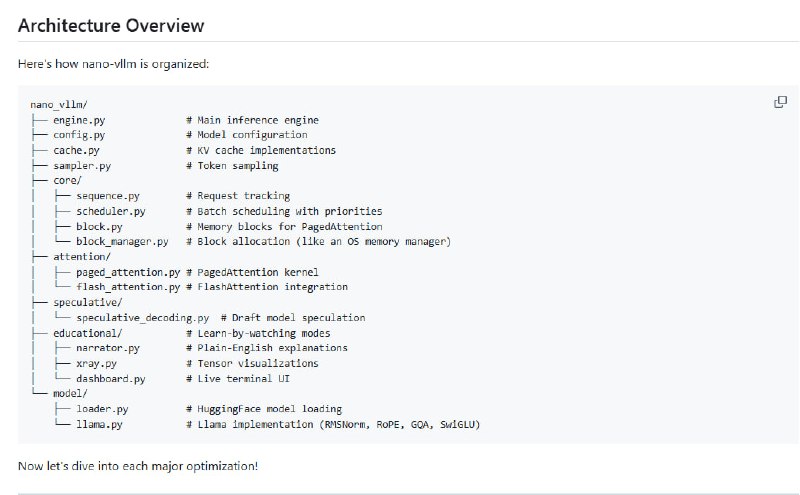Click the cache.py file entry
This screenshot has width=800, height=495.
[x=76, y=150]
